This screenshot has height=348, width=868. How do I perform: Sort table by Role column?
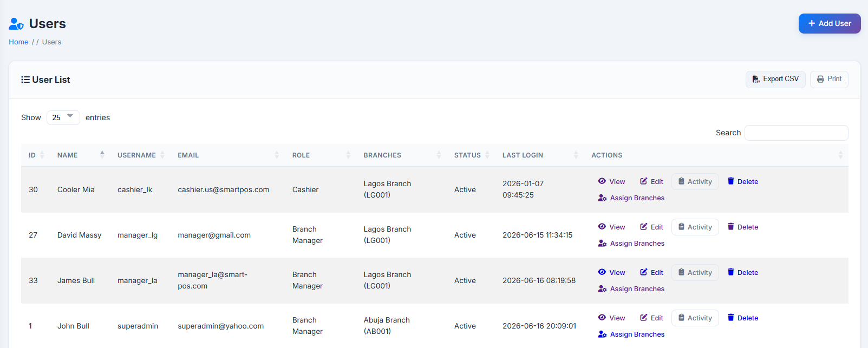(x=321, y=155)
